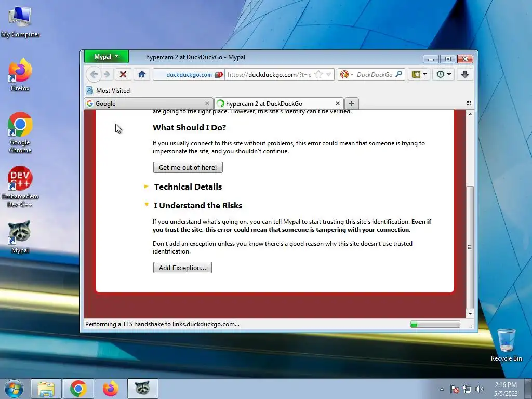Show all tabs grid button
The image size is (532, 399).
point(469,103)
